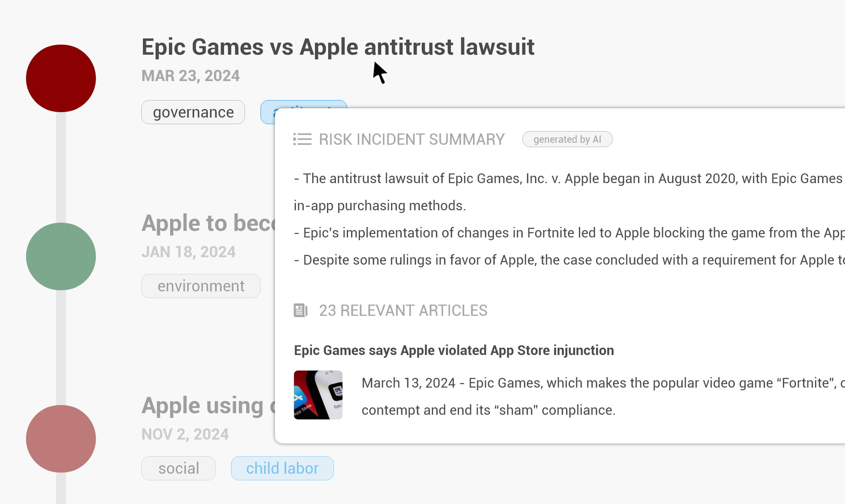The image size is (845, 504).
Task: Click the green timeline circle for Jan 18, 2024
Action: (61, 256)
